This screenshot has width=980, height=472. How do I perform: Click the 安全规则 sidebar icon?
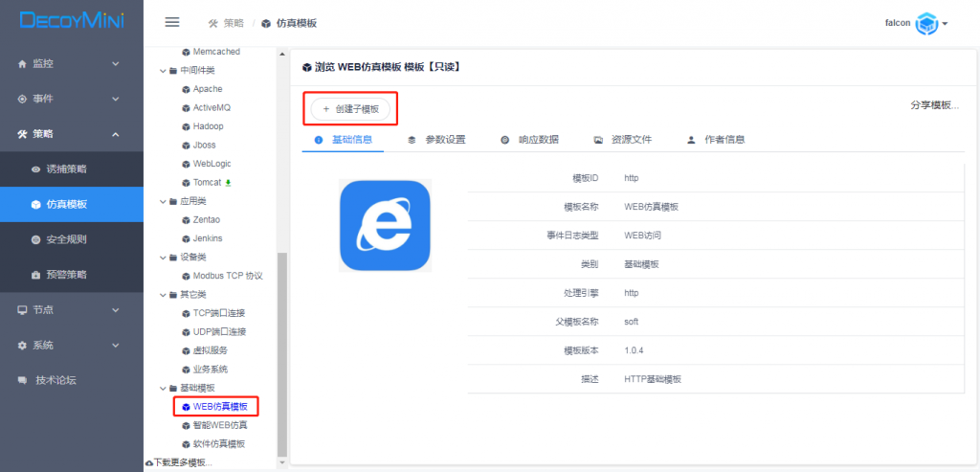tap(35, 239)
